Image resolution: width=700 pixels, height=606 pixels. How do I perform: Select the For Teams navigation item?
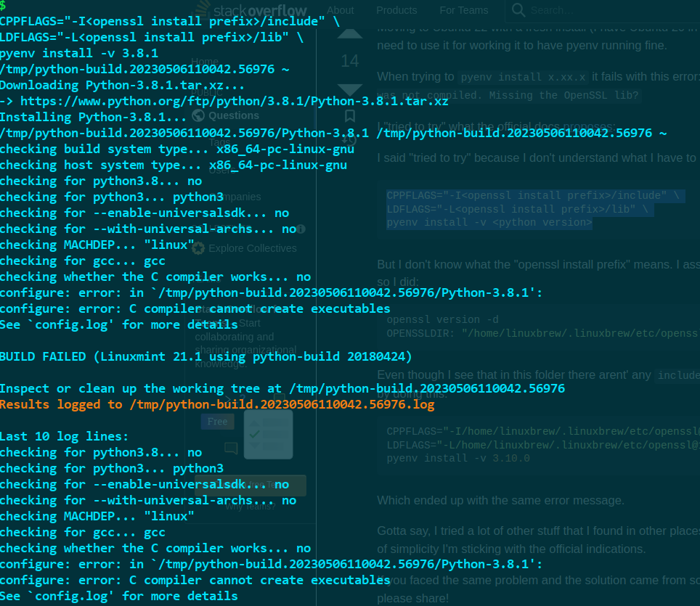coord(463,10)
